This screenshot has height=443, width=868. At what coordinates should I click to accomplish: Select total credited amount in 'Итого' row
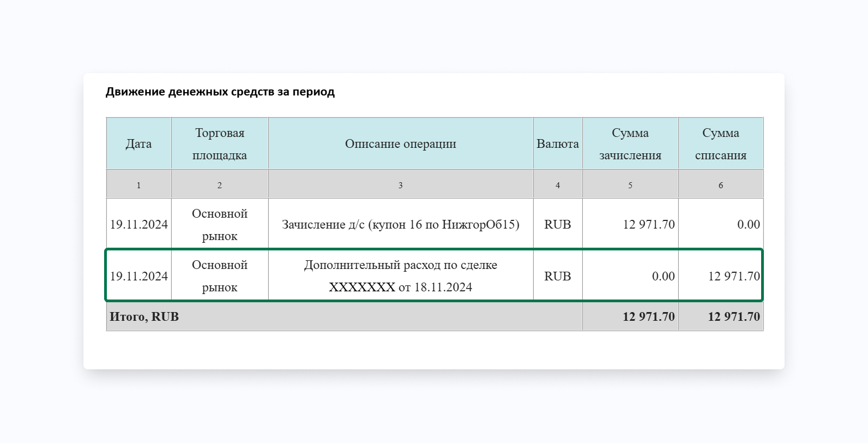(649, 316)
